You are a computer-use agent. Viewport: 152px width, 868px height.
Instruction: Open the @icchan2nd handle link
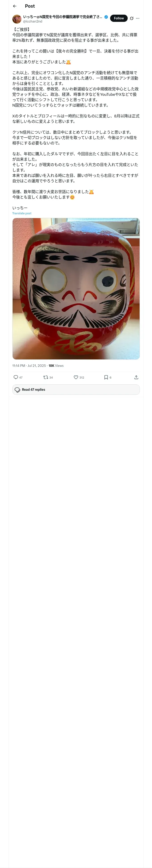33,21
